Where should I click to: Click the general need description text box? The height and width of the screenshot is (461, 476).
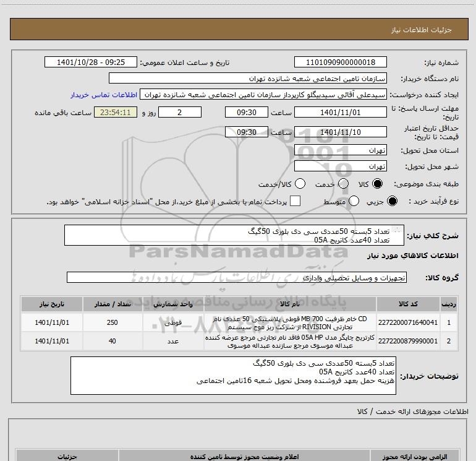[234, 235]
